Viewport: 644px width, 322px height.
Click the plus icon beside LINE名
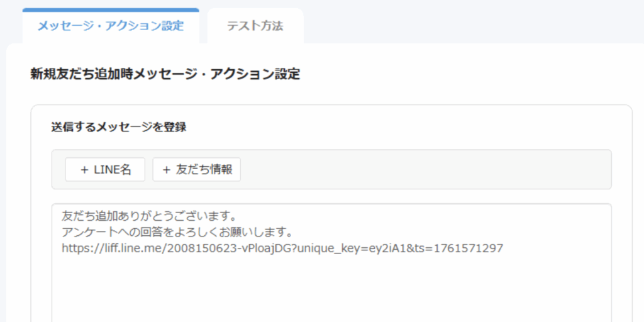[84, 170]
